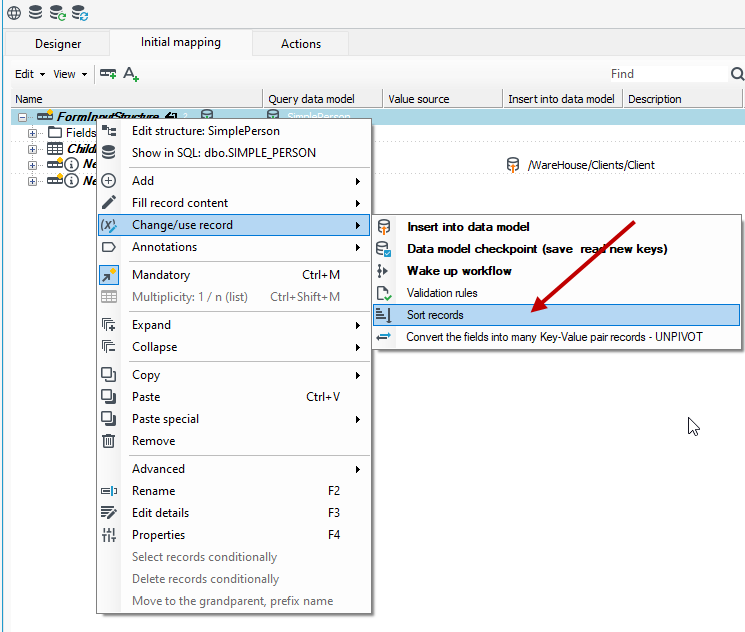Open the Edit dropdown menu
The height and width of the screenshot is (632, 745).
(29, 74)
